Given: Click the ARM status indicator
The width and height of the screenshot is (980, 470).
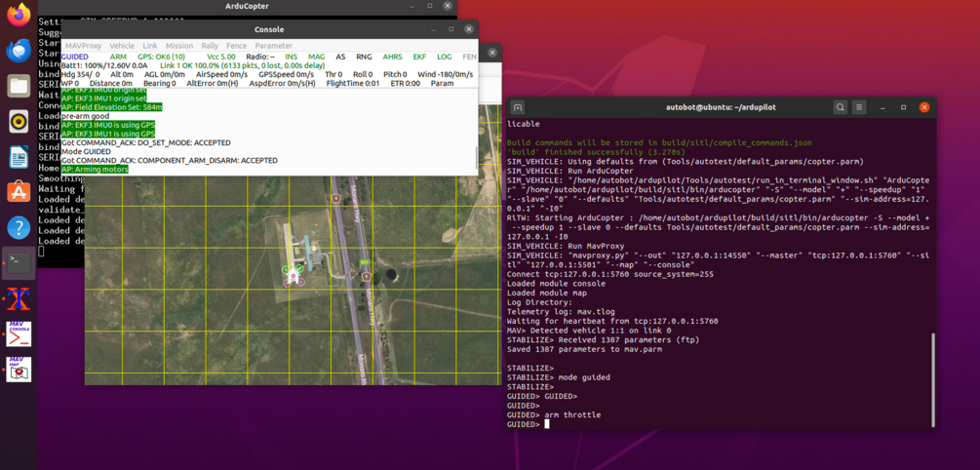Looking at the screenshot, I should [x=118, y=57].
